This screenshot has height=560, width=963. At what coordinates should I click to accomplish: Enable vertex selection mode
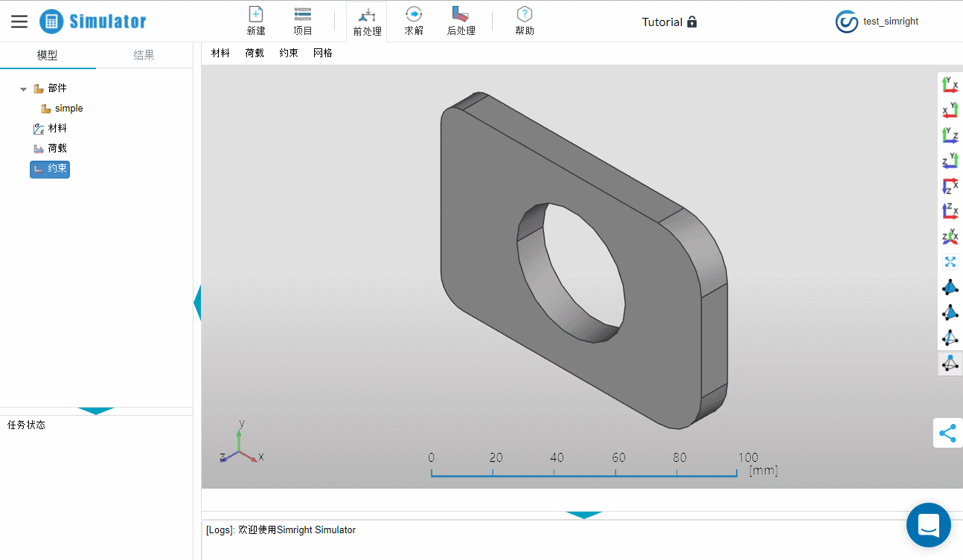(950, 363)
